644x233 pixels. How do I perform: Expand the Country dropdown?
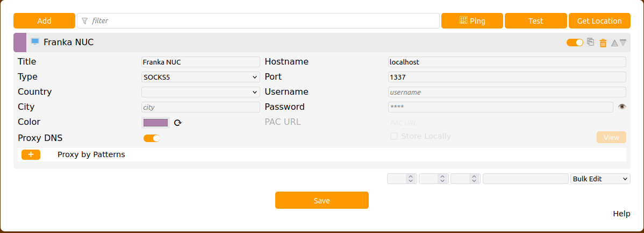point(201,92)
